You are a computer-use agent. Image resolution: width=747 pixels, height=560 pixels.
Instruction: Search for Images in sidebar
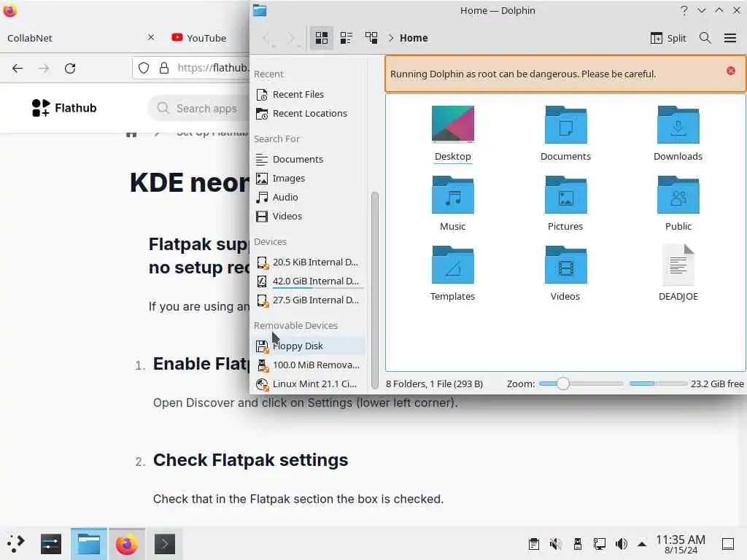309,178
